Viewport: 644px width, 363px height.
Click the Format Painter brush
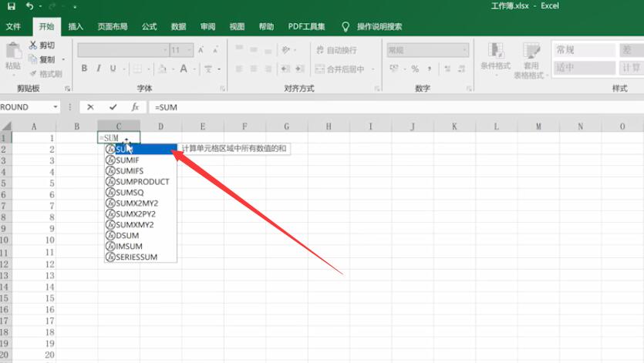point(33,73)
